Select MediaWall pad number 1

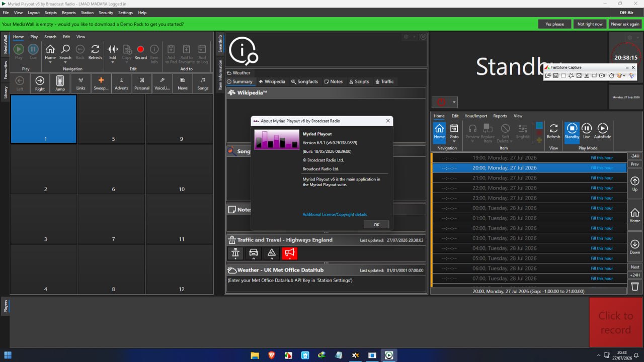[x=44, y=119]
